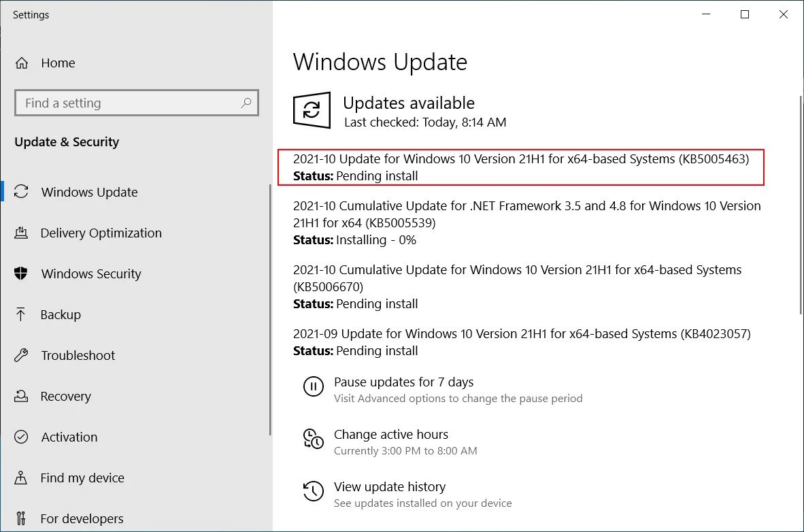Click the search magnifier icon

[x=246, y=103]
